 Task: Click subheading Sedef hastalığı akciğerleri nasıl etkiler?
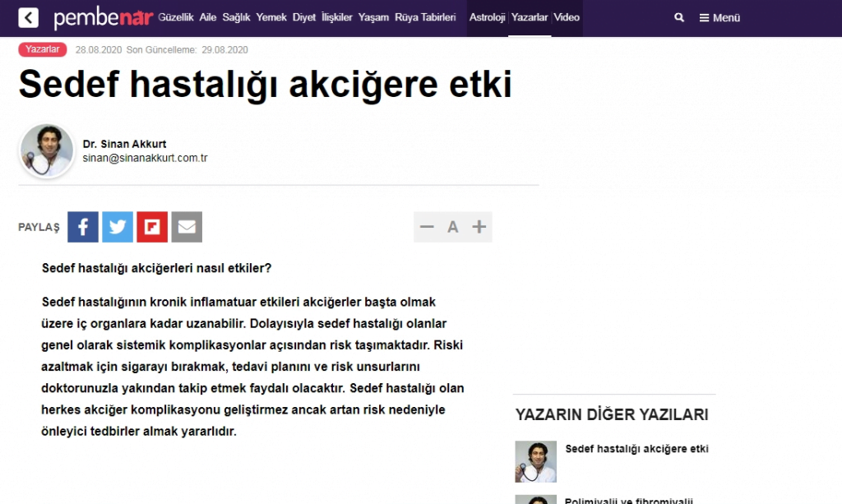click(157, 268)
